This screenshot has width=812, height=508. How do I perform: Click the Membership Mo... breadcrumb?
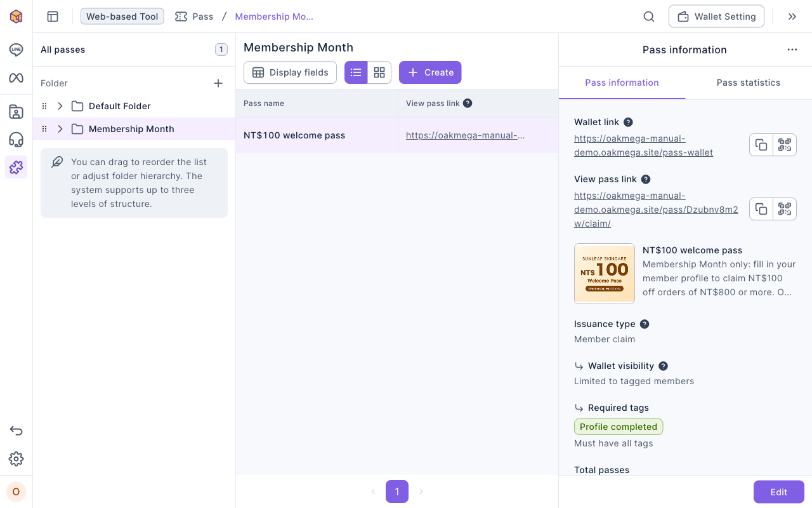coord(274,17)
